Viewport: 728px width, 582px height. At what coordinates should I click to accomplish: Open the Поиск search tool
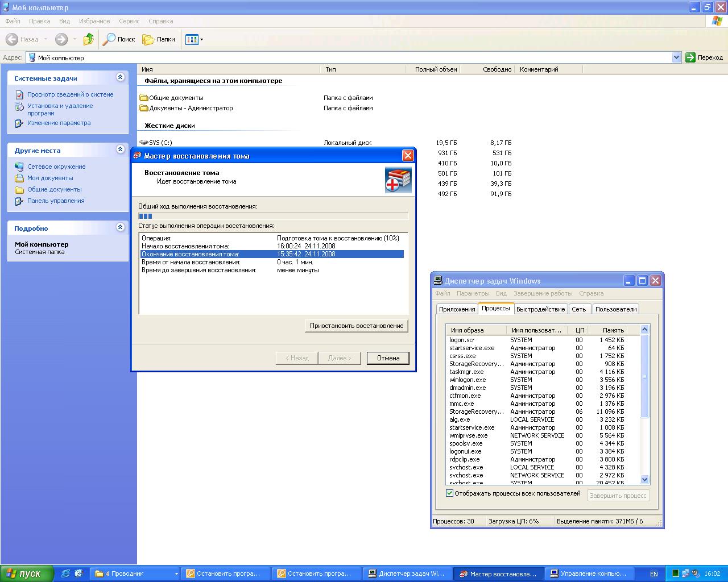point(119,39)
